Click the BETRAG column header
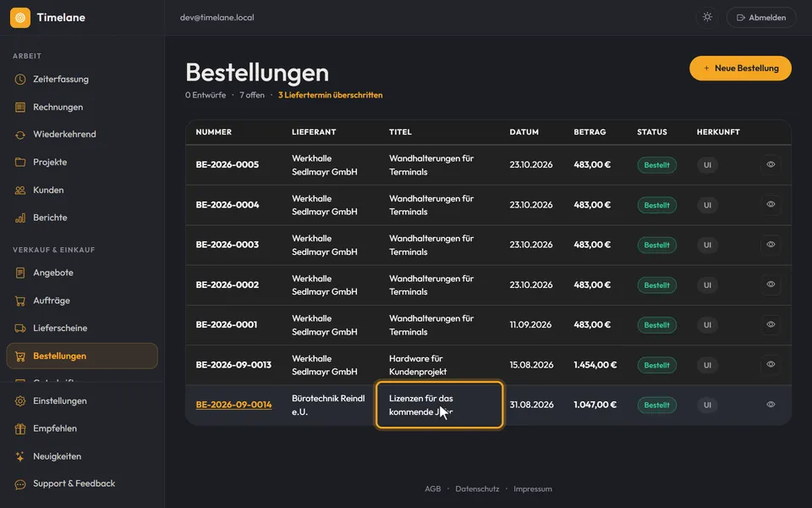Image resolution: width=812 pixels, height=508 pixels. pyautogui.click(x=590, y=132)
